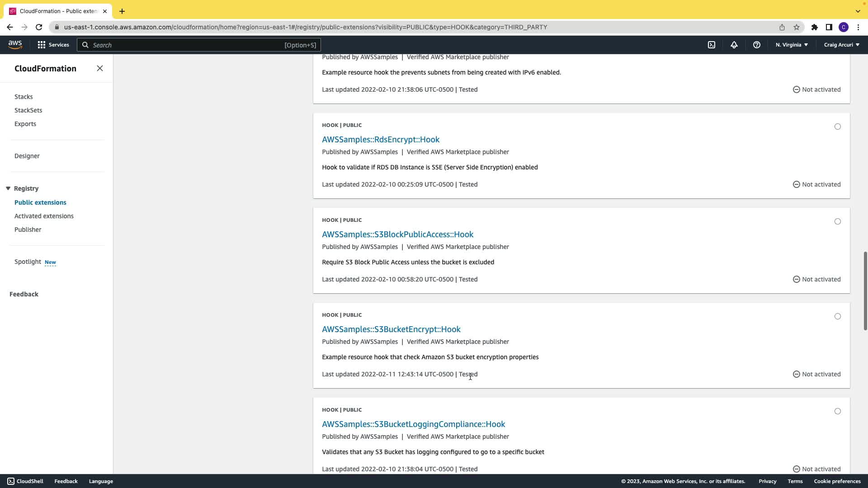Viewport: 868px width, 488px height.
Task: Go to the AWS logo home
Action: 15,44
